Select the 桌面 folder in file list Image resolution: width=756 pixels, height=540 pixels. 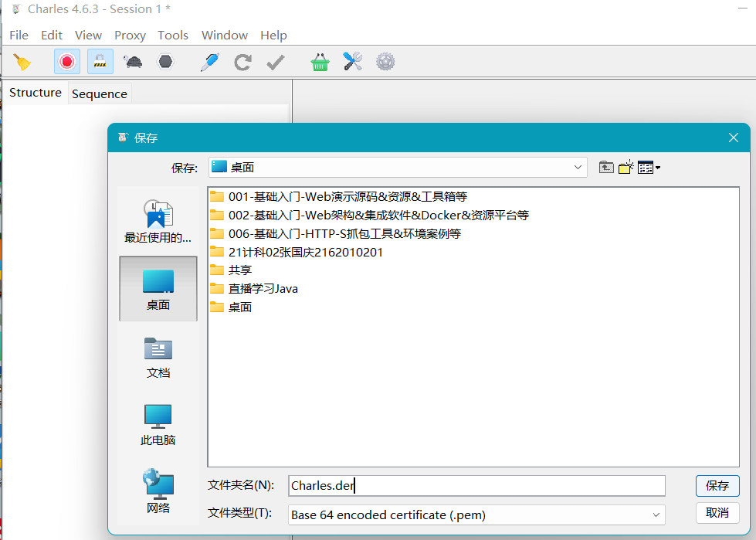[231, 307]
